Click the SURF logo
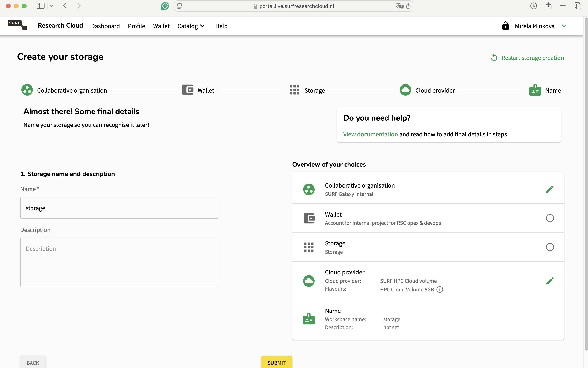This screenshot has height=368, width=588. tap(17, 25)
